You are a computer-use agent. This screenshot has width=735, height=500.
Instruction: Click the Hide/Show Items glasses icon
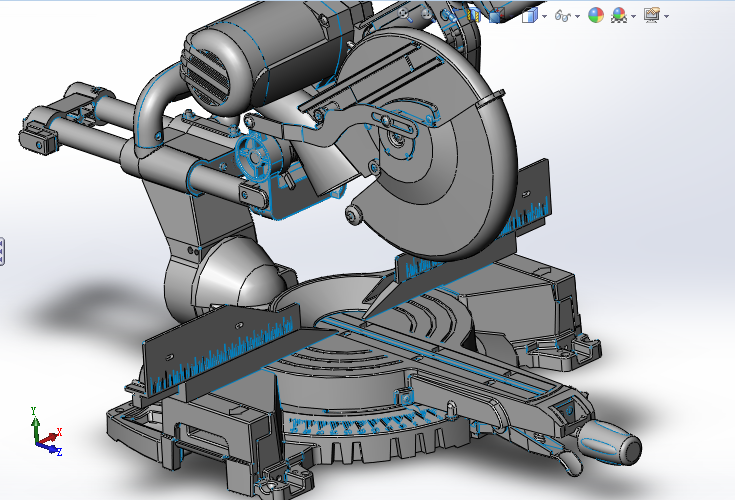(x=562, y=16)
